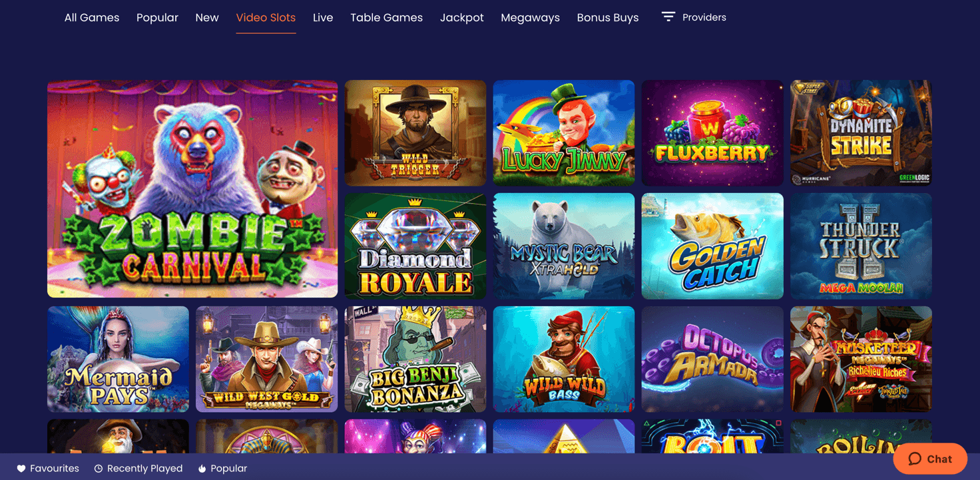980x480 pixels.
Task: Select the Megaways tab
Action: 530,18
